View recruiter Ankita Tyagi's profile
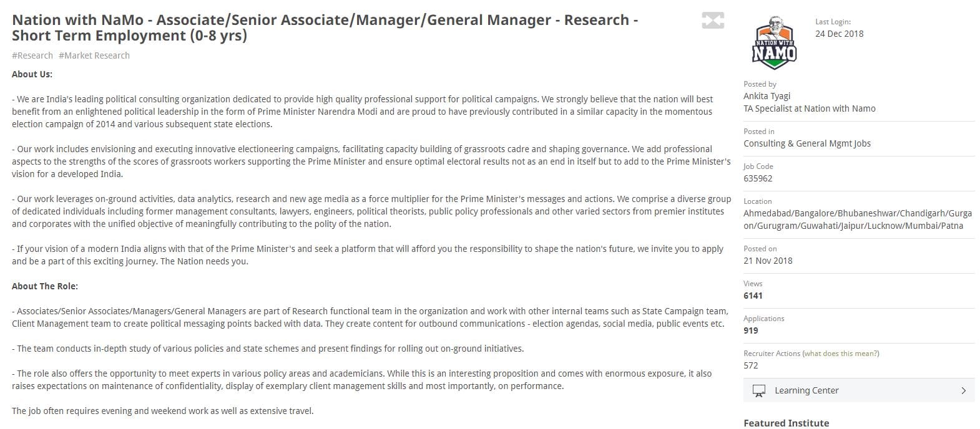 click(767, 96)
